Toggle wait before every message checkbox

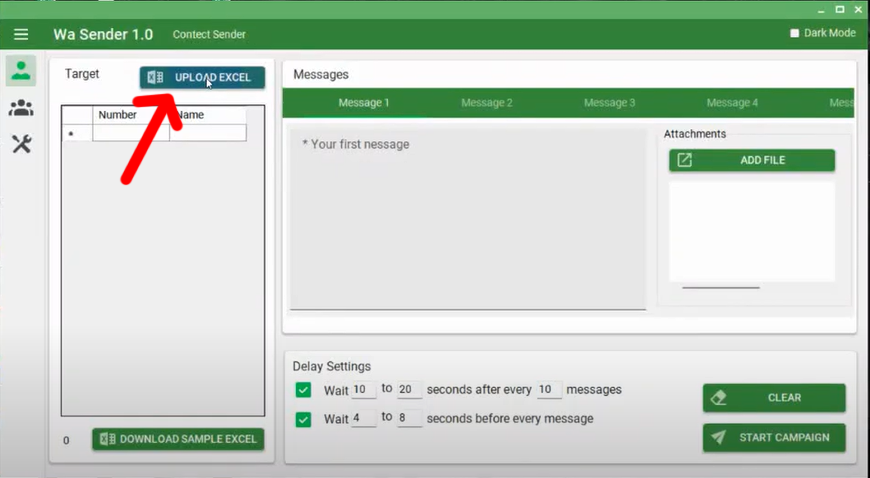pos(304,419)
